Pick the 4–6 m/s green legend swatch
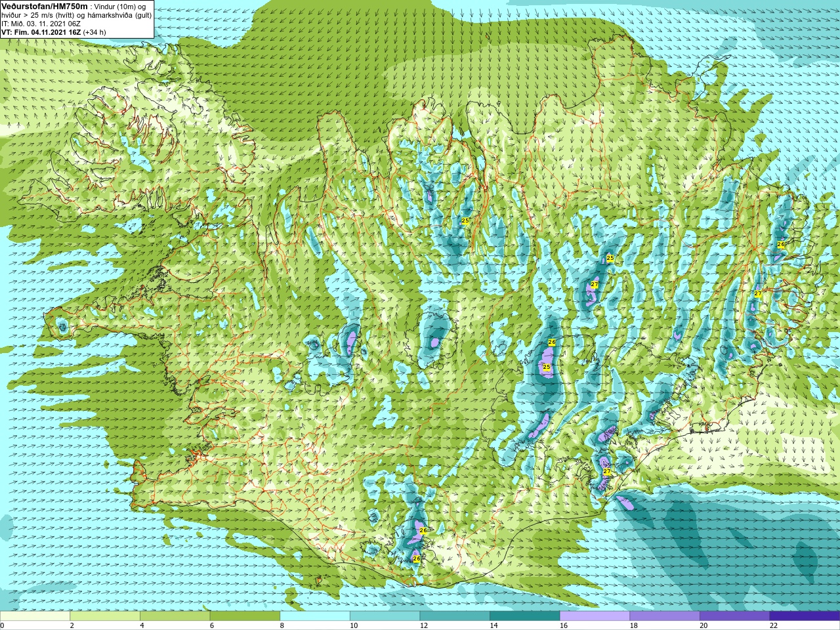Image resolution: width=840 pixels, height=630 pixels. [x=175, y=616]
